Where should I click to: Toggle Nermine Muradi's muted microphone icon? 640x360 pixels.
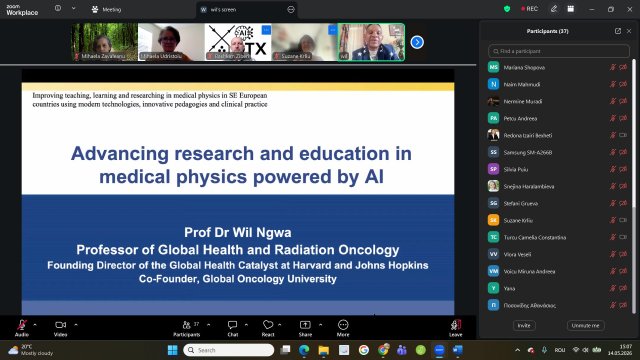coord(613,101)
